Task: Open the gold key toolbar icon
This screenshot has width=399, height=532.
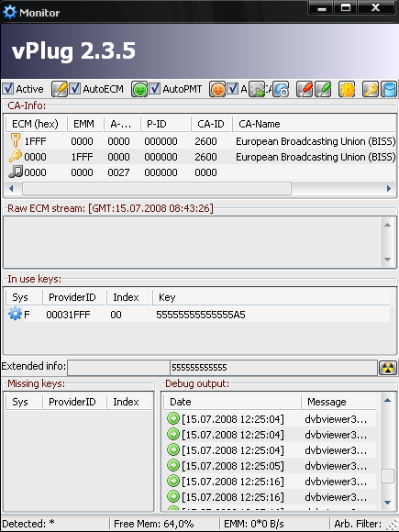Action: (371, 90)
